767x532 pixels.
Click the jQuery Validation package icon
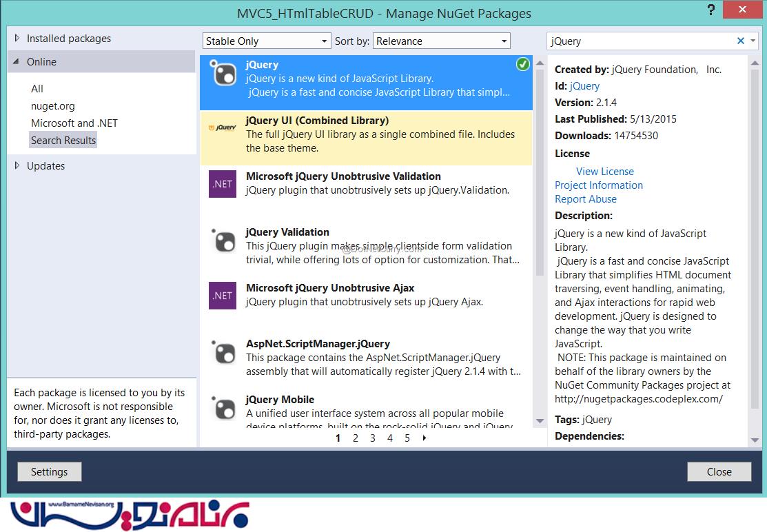coord(223,240)
